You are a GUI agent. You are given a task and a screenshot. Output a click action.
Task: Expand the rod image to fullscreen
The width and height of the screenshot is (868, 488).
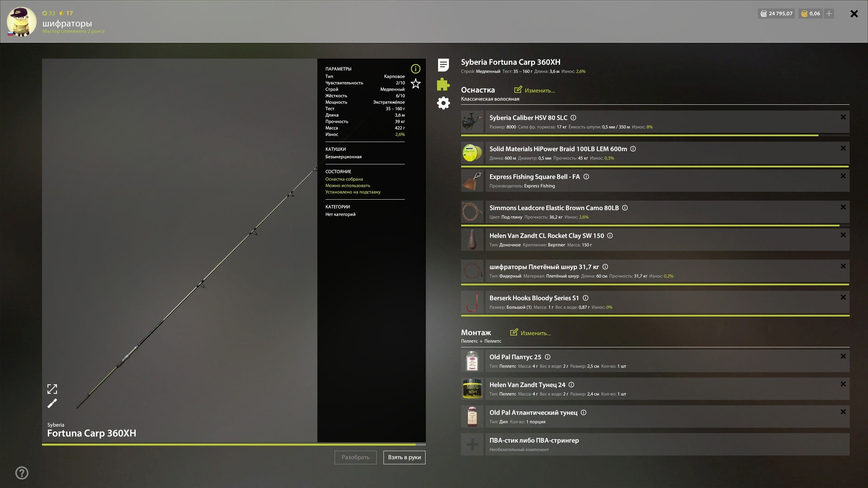pyautogui.click(x=52, y=389)
